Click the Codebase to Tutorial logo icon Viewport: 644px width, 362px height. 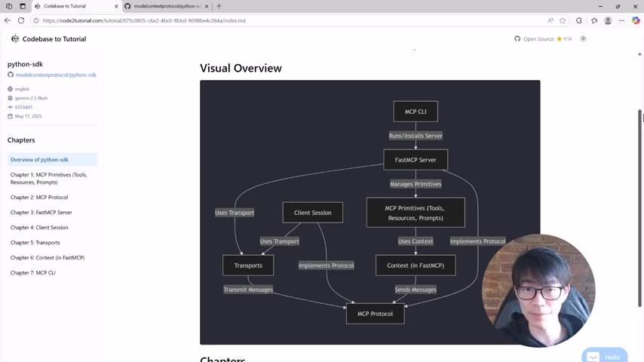(x=15, y=38)
